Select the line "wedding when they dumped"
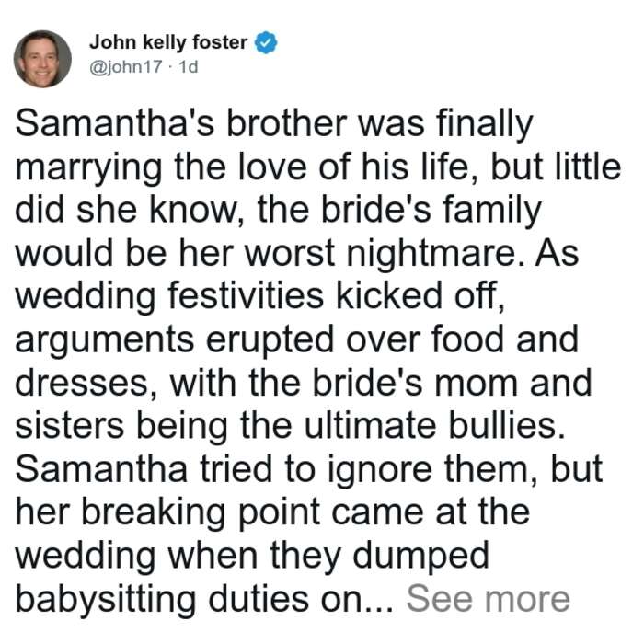This screenshot has height=644, width=644. click(x=252, y=557)
